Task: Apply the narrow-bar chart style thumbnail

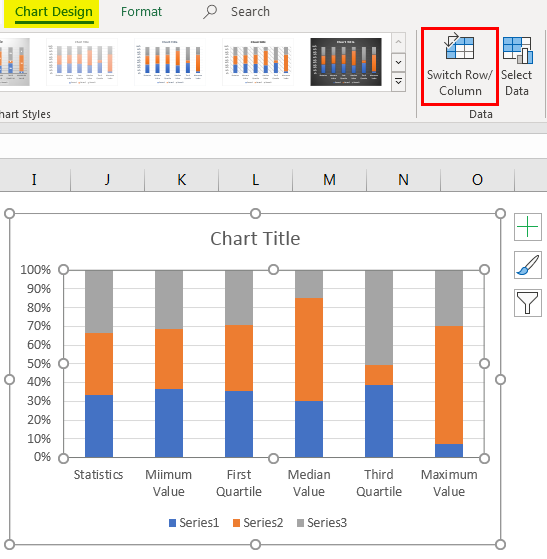Action: (170, 62)
